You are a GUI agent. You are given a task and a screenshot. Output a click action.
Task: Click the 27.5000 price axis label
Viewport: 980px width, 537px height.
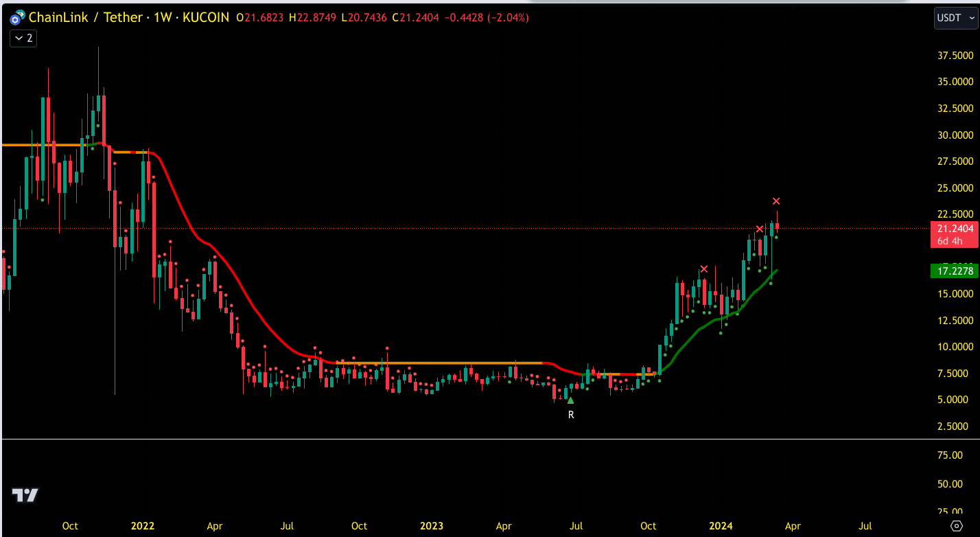pyautogui.click(x=955, y=161)
